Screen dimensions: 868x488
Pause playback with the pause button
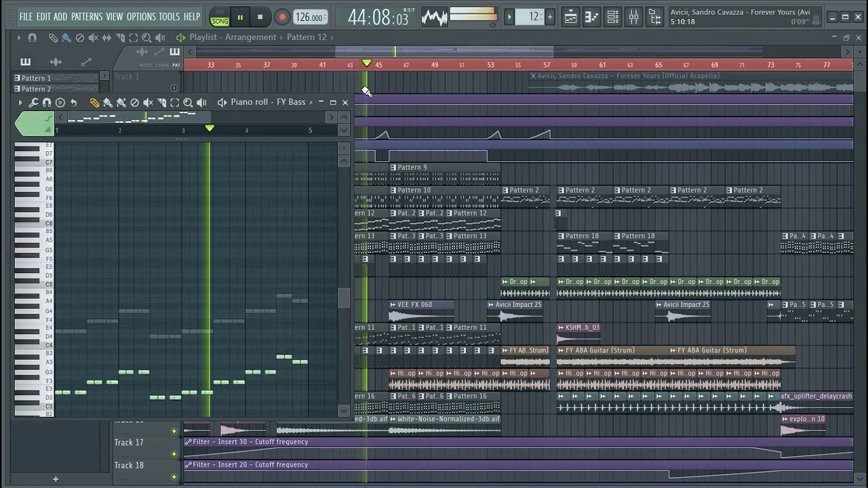(240, 17)
